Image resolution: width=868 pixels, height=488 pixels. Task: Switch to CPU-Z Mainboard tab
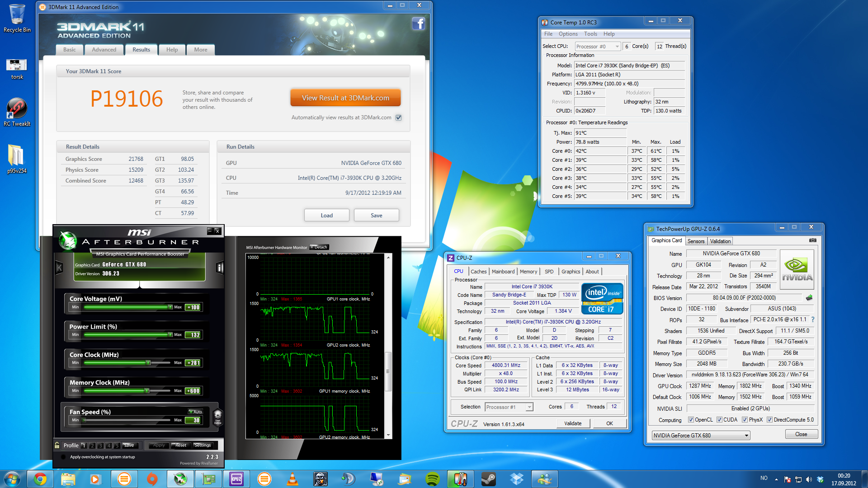(503, 272)
